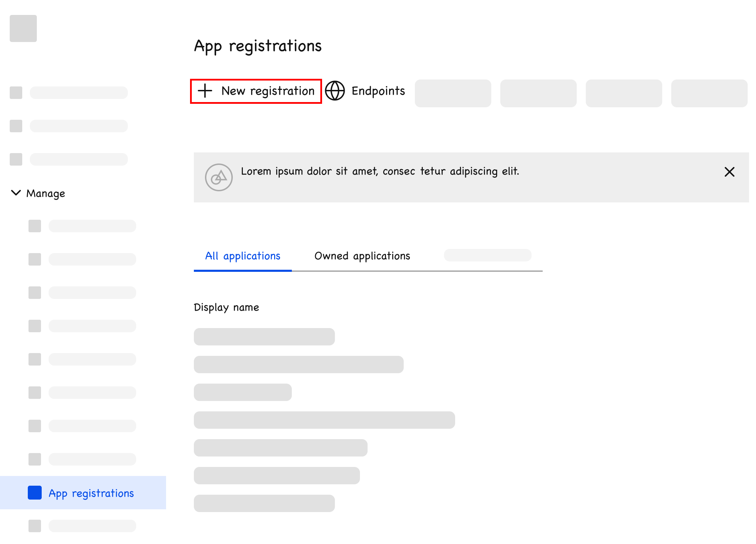756x544 pixels.
Task: Switch to All applications tab
Action: [x=243, y=256]
